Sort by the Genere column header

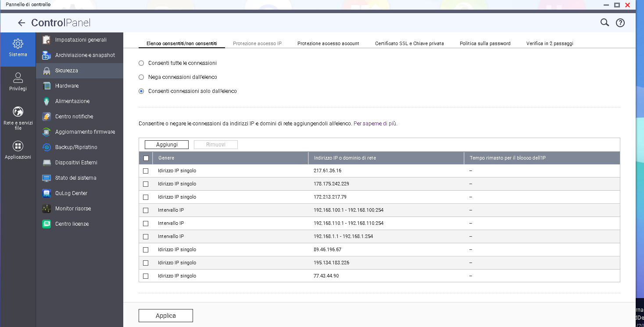pyautogui.click(x=230, y=158)
